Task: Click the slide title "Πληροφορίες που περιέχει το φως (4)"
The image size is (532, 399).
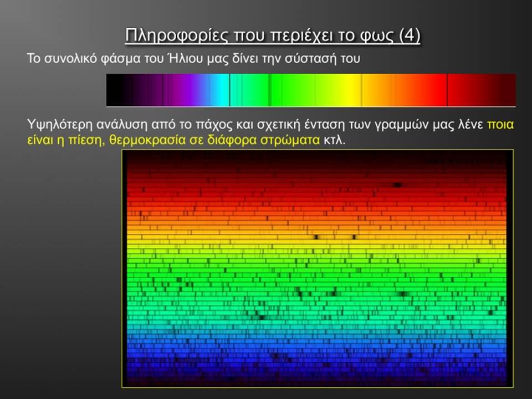Action: click(273, 35)
